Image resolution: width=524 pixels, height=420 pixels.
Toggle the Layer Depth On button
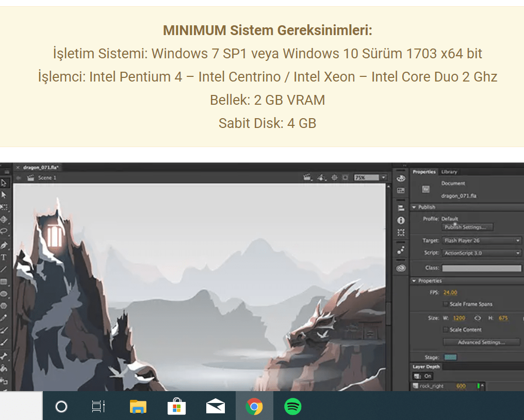pos(423,376)
